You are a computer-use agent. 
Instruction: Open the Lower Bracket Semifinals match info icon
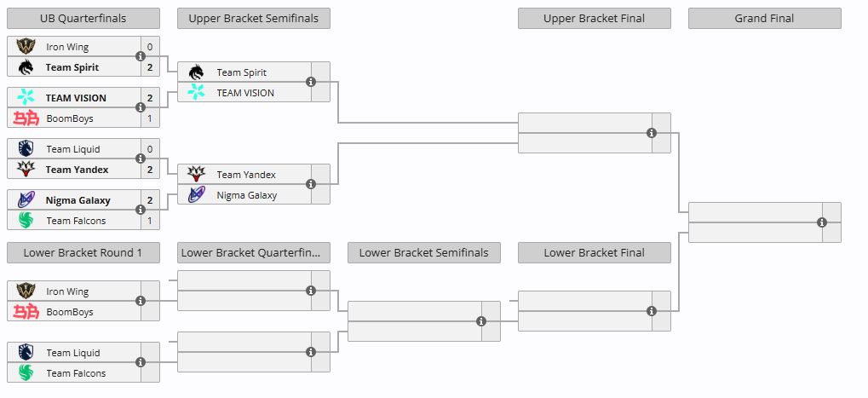(x=481, y=321)
